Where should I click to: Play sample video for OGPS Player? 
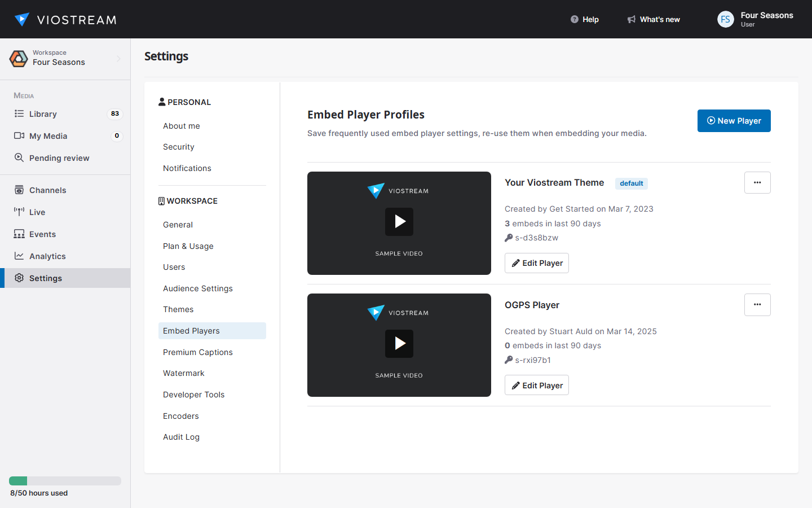[x=399, y=343]
